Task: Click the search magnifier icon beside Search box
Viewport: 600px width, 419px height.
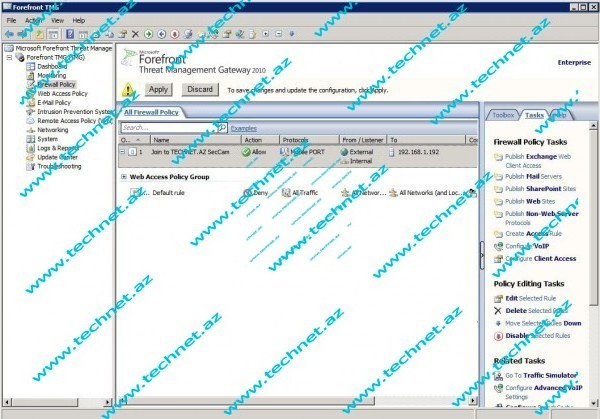Action: (x=221, y=128)
